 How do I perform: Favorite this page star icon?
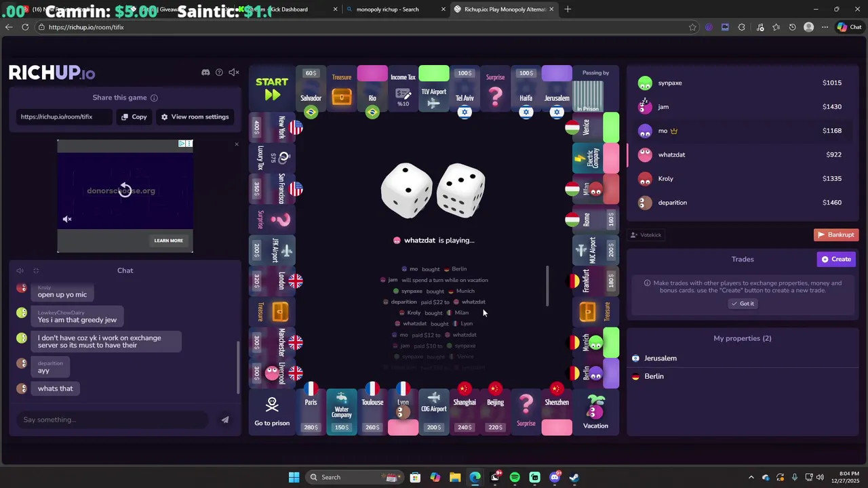692,27
